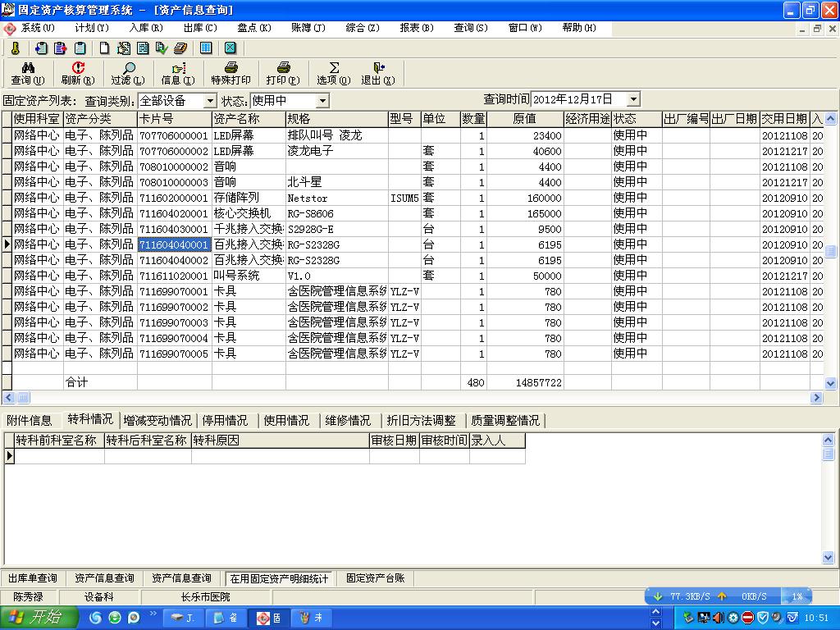The image size is (840, 630).
Task: Click the teal crossed box toolbar icon
Action: pyautogui.click(x=231, y=48)
